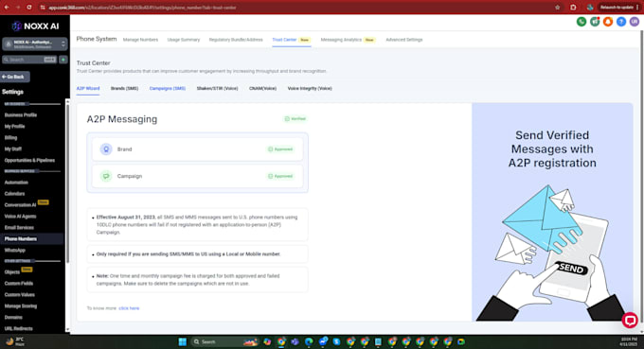Follow the 'click here' link
The height and width of the screenshot is (349, 644).
pos(129,308)
